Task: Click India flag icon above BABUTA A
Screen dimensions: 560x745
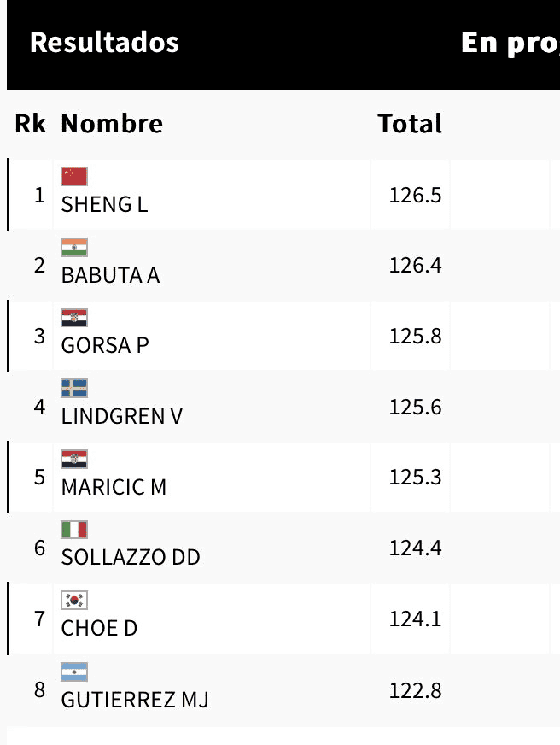Action: pyautogui.click(x=74, y=247)
